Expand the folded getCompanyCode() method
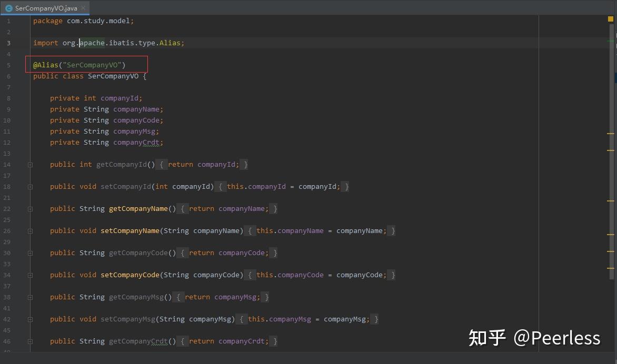The height and width of the screenshot is (364, 617). (31, 253)
